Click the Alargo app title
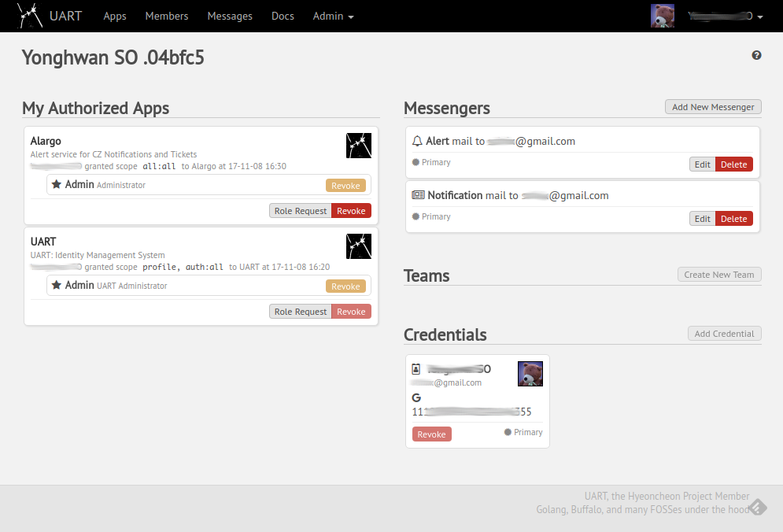Viewport: 783px width, 532px height. point(46,141)
